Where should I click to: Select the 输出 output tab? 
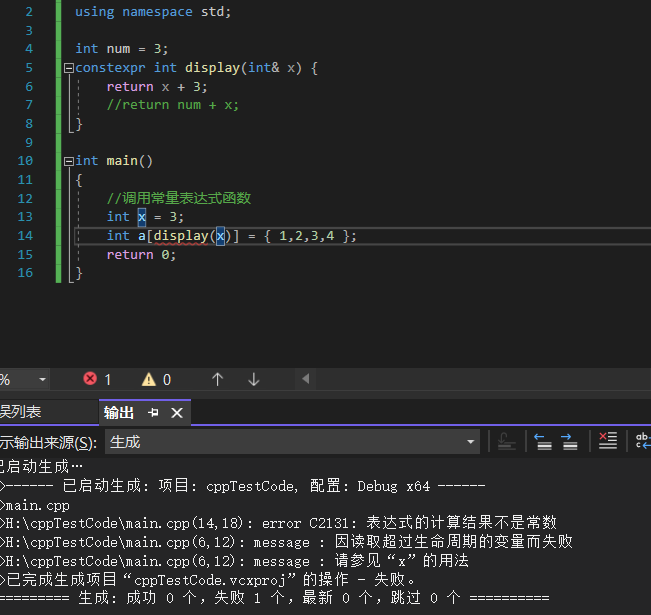pyautogui.click(x=119, y=413)
